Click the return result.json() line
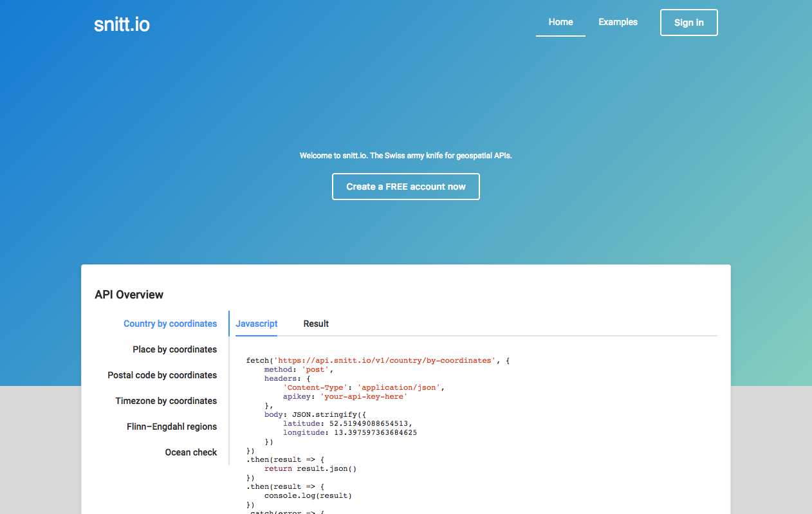The width and height of the screenshot is (812, 514). click(x=310, y=469)
